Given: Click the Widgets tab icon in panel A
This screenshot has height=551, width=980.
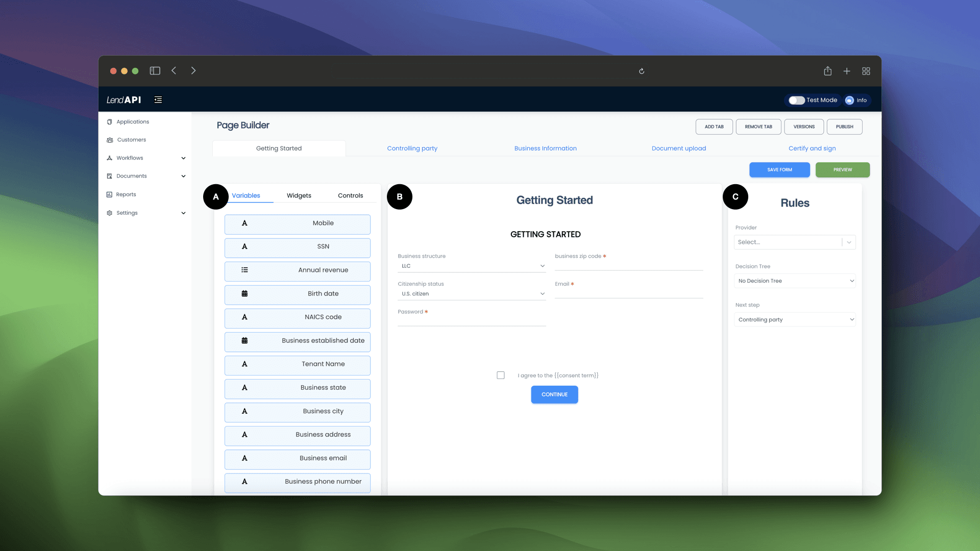Looking at the screenshot, I should tap(299, 195).
